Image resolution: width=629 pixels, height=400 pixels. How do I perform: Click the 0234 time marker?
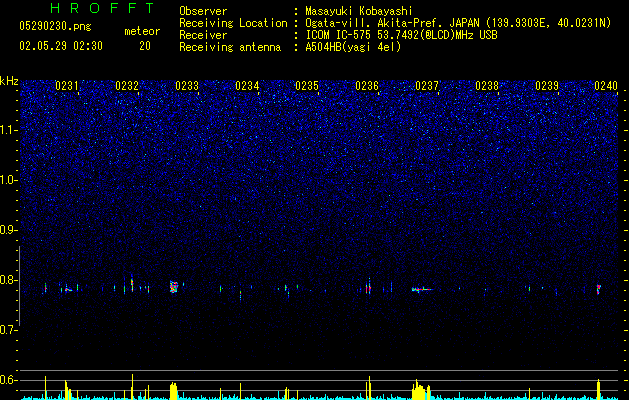[x=247, y=86]
